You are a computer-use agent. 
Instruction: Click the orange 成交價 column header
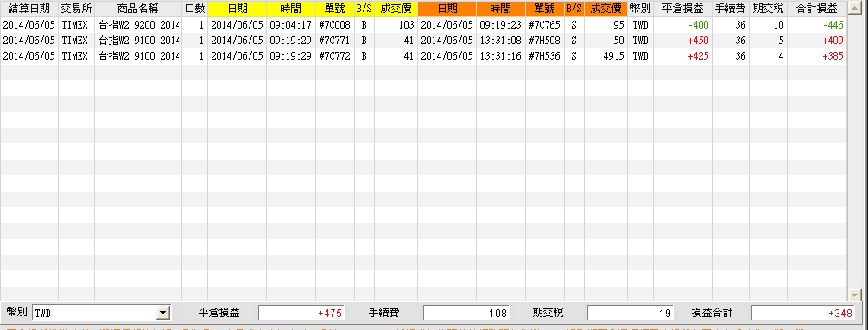[605, 9]
